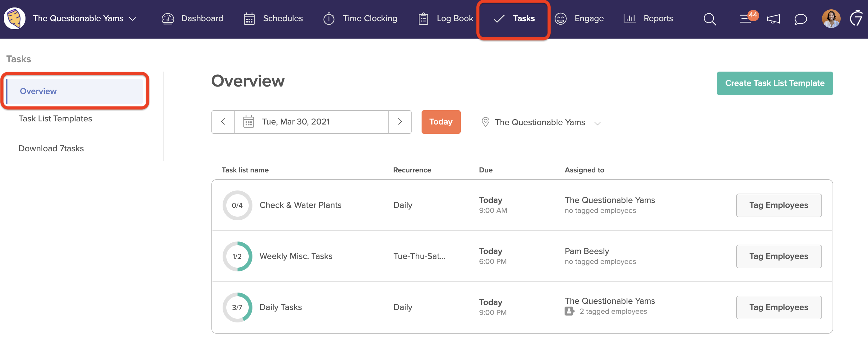
Task: Click the Reports bar chart icon
Action: point(629,19)
